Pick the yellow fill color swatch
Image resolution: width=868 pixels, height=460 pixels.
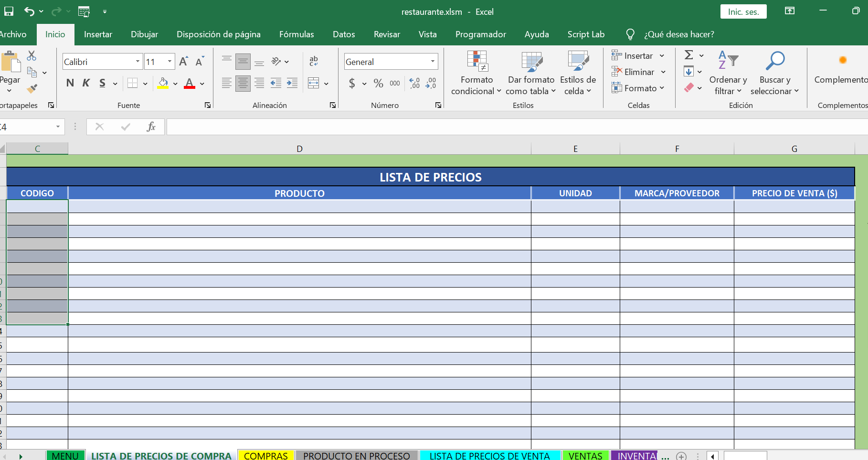coord(163,88)
